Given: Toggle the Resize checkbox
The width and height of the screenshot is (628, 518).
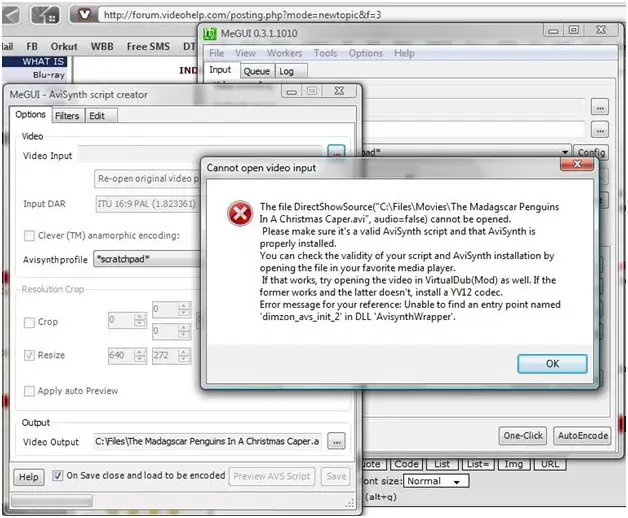Looking at the screenshot, I should coord(29,355).
